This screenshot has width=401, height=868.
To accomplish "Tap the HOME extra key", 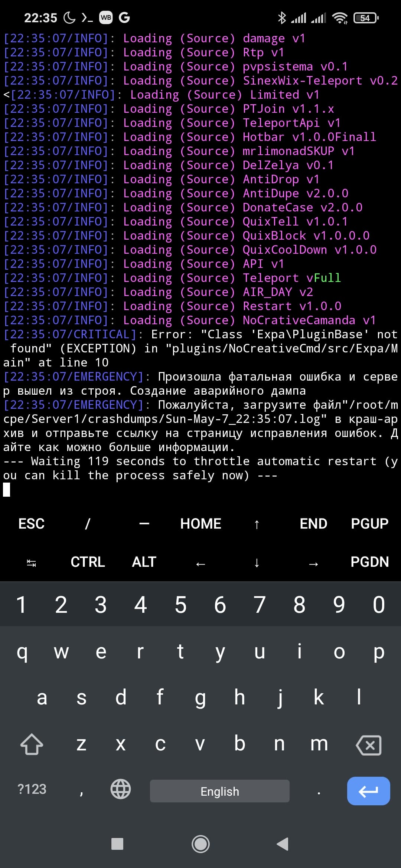I will click(200, 524).
